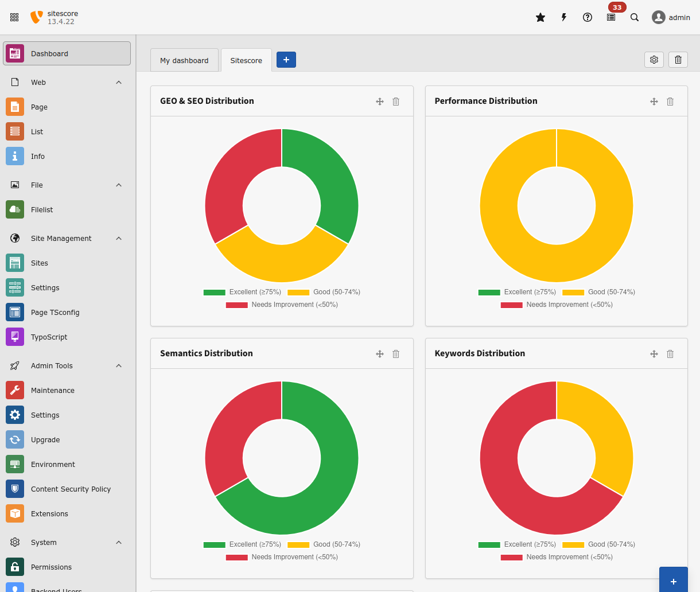
Task: Add a new dashboard with the plus button
Action: coord(286,60)
